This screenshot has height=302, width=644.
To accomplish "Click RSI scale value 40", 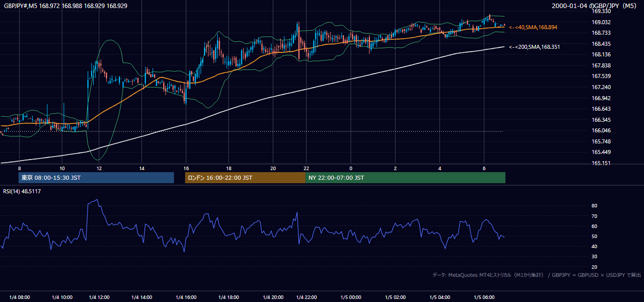I will coord(594,246).
